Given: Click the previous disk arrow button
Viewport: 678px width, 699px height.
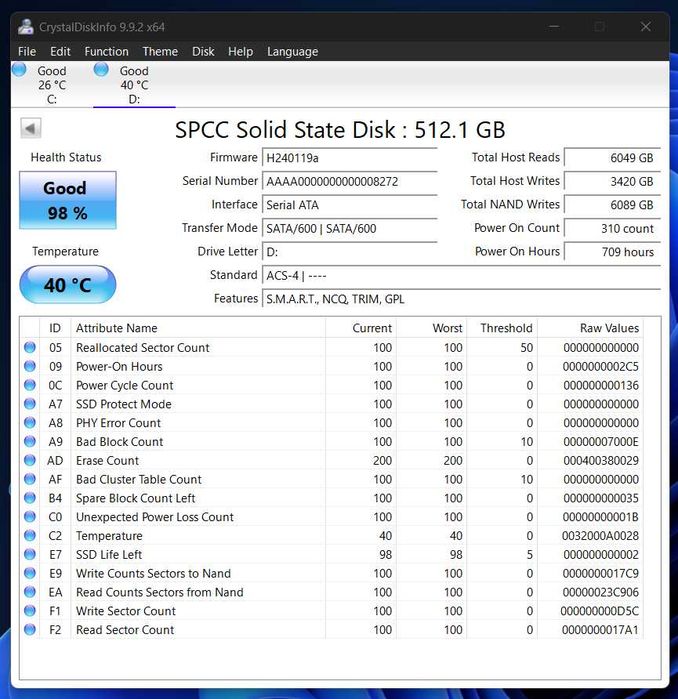Looking at the screenshot, I should tap(31, 128).
